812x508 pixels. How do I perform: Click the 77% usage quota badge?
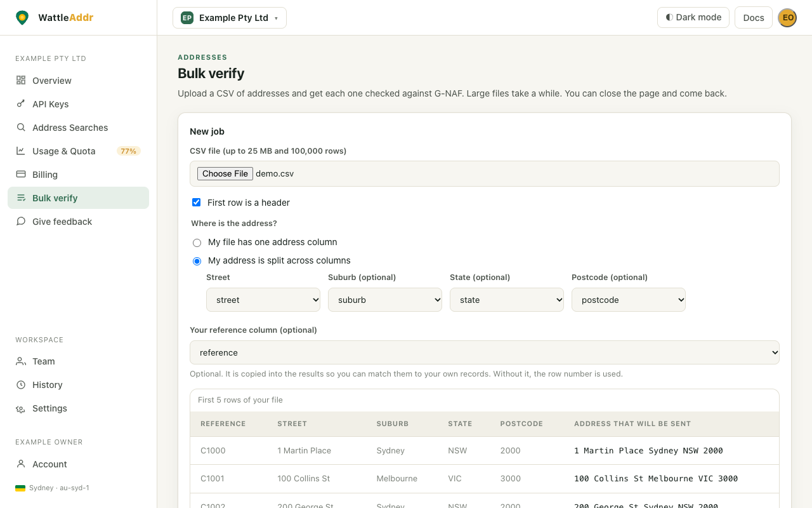(x=129, y=151)
